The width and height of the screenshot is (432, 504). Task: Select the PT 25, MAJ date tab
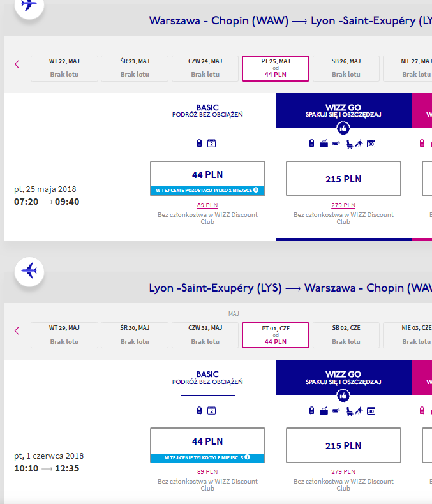tap(276, 68)
